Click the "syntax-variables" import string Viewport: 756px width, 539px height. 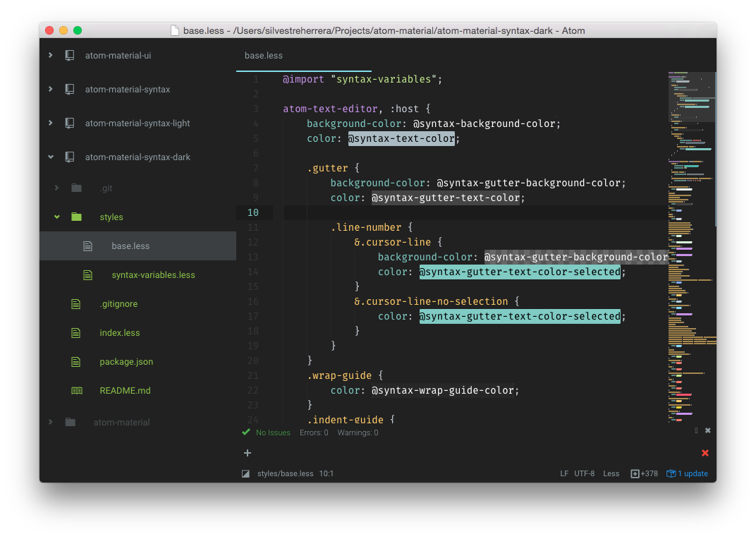[384, 79]
